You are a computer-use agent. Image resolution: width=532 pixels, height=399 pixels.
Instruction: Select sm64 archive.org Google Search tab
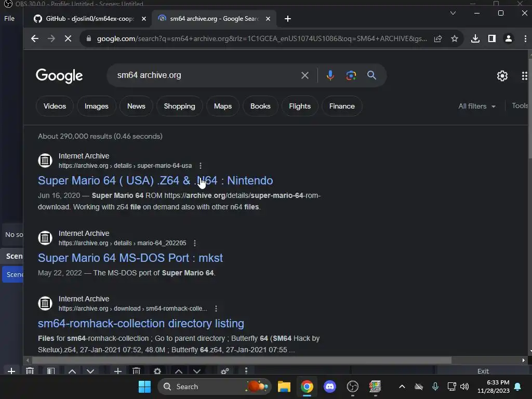[x=215, y=19]
